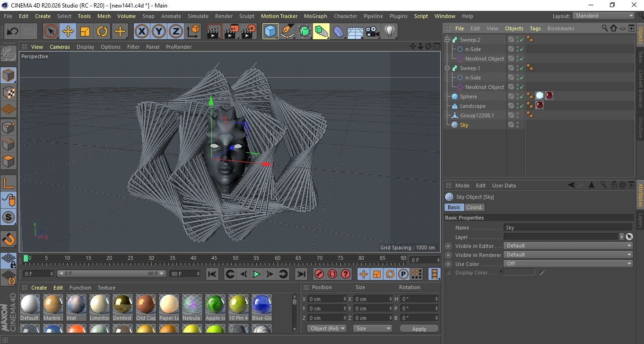
Task: Select the Move tool in top toolbar
Action: [68, 32]
